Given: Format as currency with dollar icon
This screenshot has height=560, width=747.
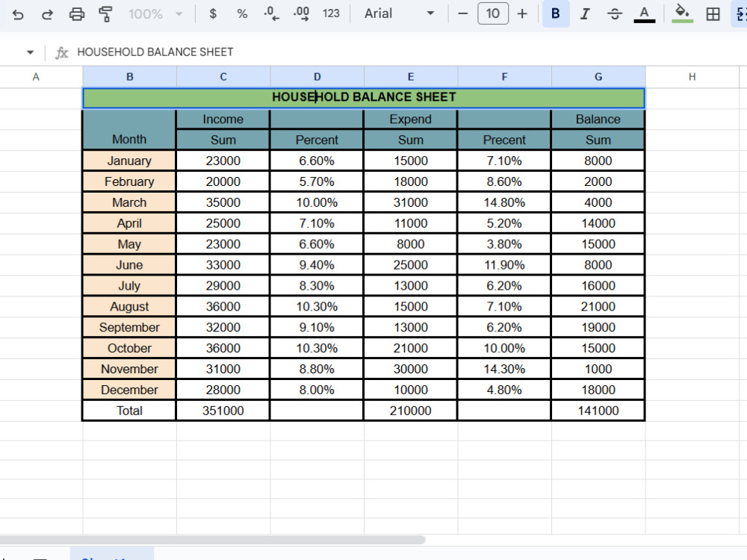Looking at the screenshot, I should [213, 13].
